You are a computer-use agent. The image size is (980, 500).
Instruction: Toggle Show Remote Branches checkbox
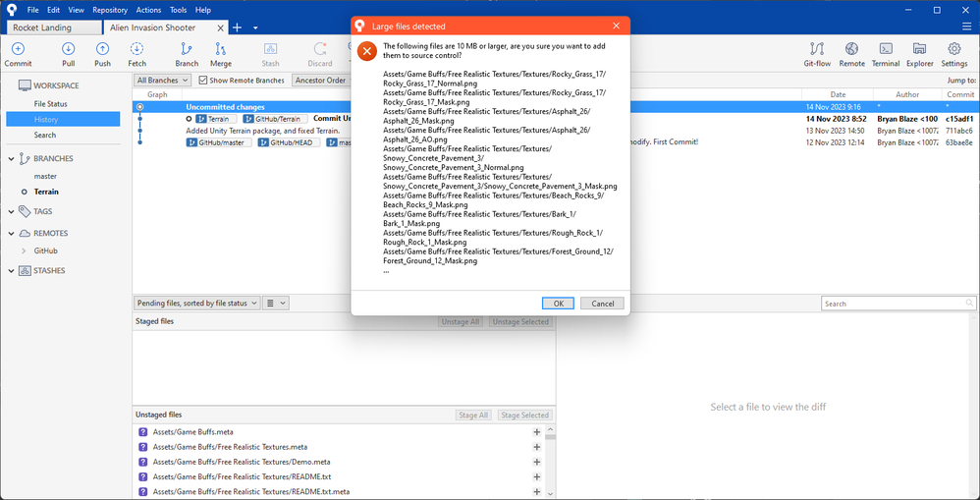coord(203,81)
